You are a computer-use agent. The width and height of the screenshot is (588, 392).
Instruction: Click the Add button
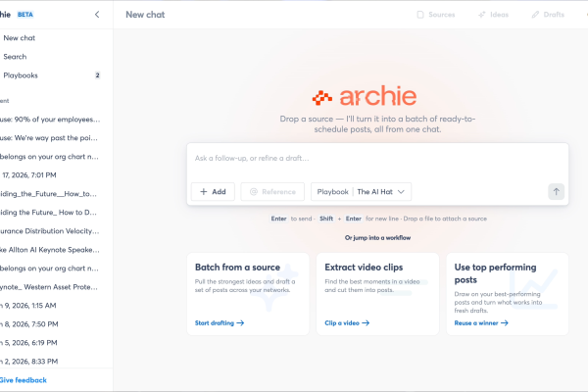pos(213,192)
